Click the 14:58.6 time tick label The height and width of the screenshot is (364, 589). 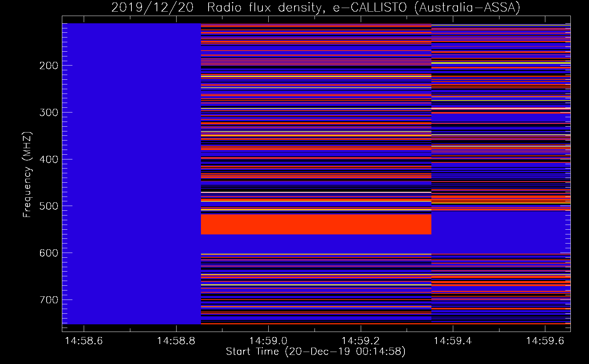(x=84, y=341)
